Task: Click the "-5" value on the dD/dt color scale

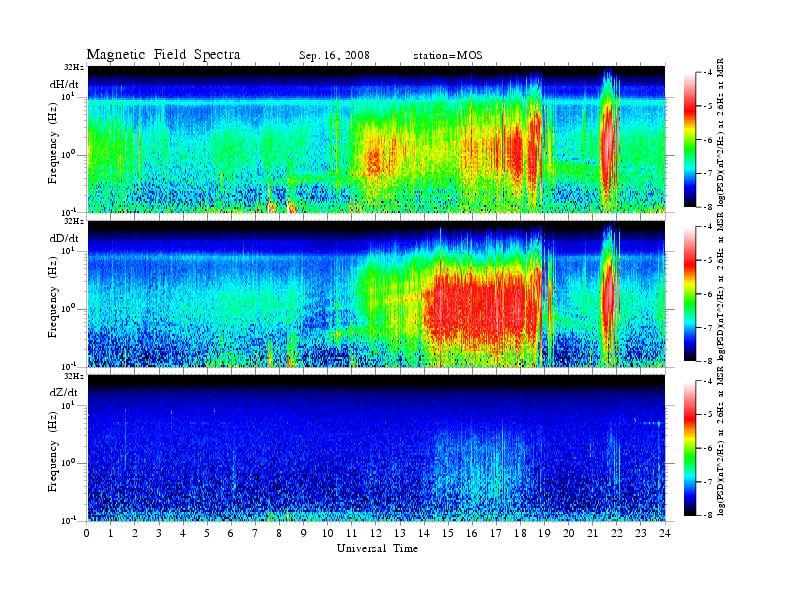Action: [708, 260]
